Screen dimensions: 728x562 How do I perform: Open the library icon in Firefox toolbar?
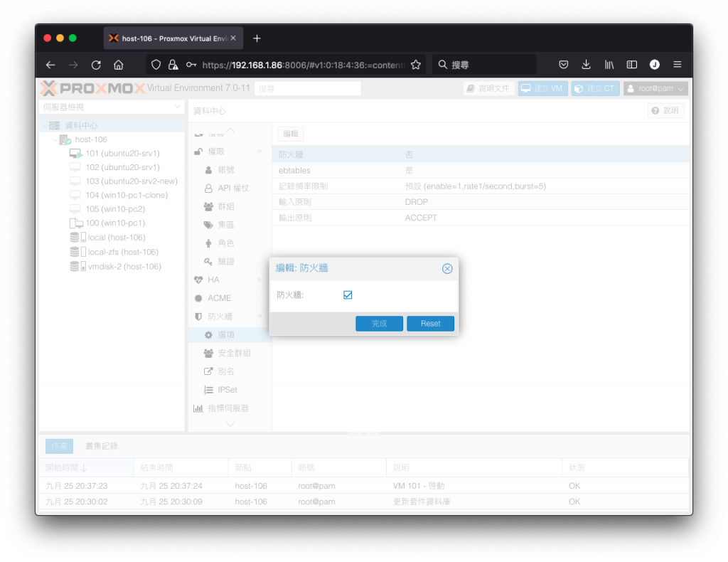(x=609, y=65)
